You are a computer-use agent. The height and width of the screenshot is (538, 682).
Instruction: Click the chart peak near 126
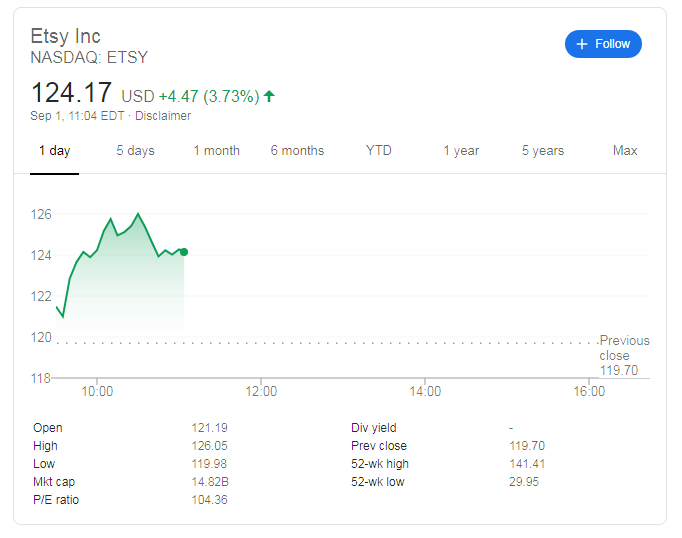tap(138, 214)
